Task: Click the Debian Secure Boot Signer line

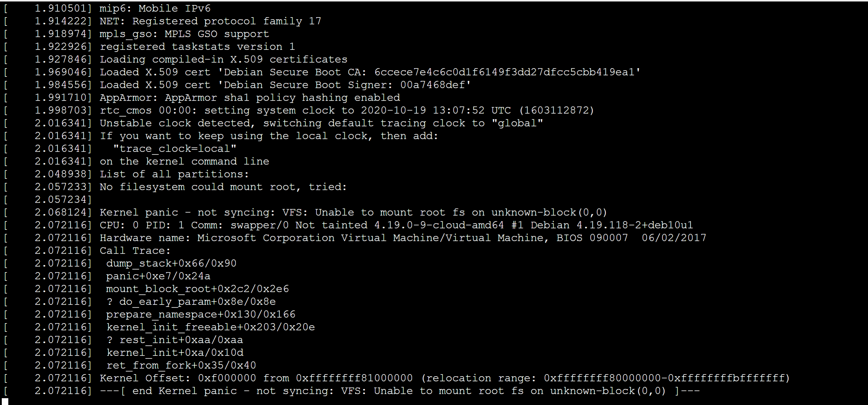Action: click(x=285, y=85)
